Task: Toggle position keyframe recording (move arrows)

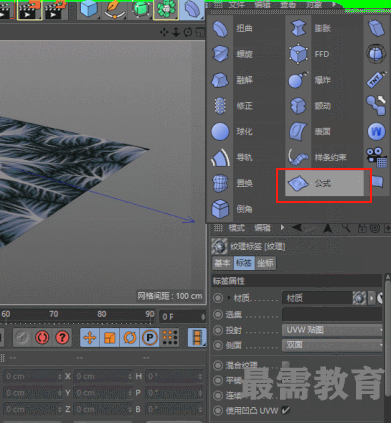Action: 89,338
